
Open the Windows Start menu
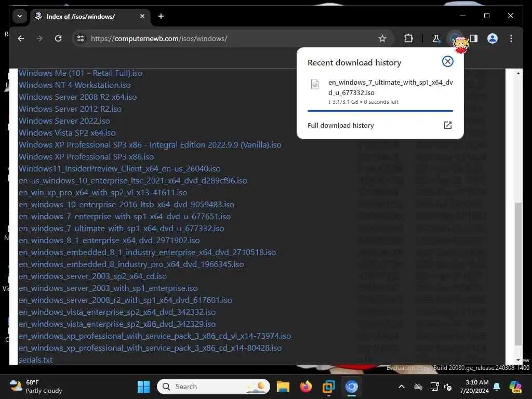click(143, 387)
